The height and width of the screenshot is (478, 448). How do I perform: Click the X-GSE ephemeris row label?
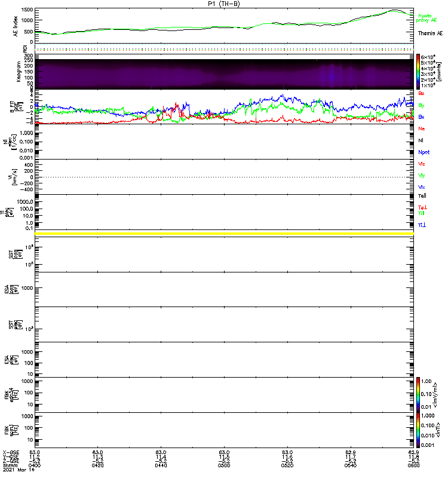pyautogui.click(x=11, y=453)
